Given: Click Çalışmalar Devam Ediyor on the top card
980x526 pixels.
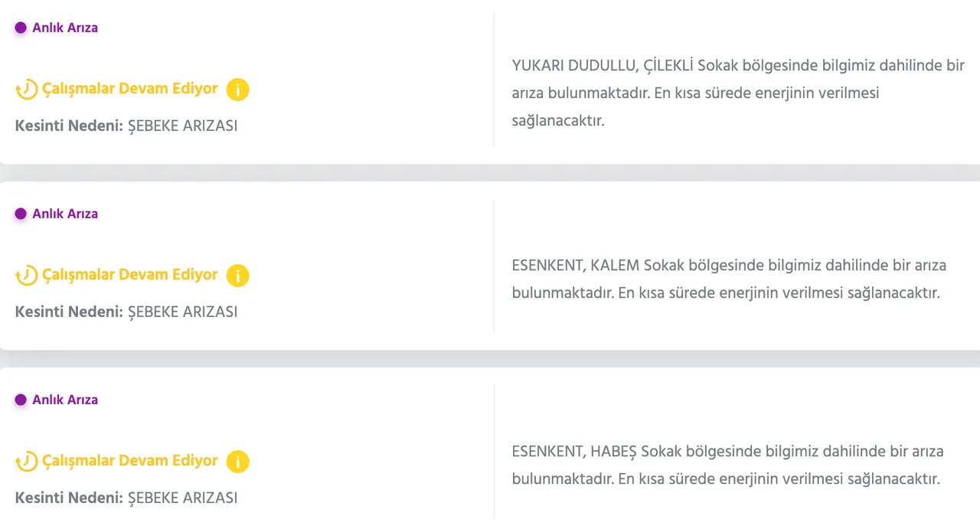Looking at the screenshot, I should tap(129, 89).
